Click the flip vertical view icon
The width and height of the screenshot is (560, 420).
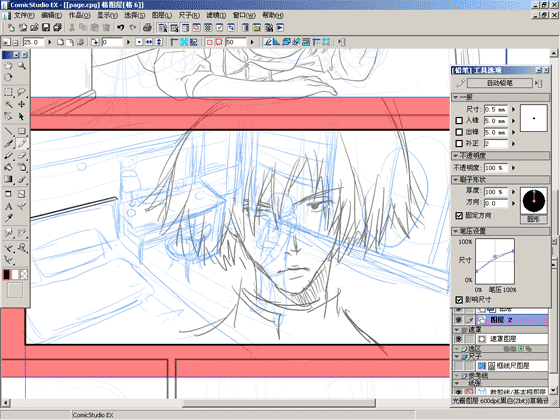click(x=159, y=42)
